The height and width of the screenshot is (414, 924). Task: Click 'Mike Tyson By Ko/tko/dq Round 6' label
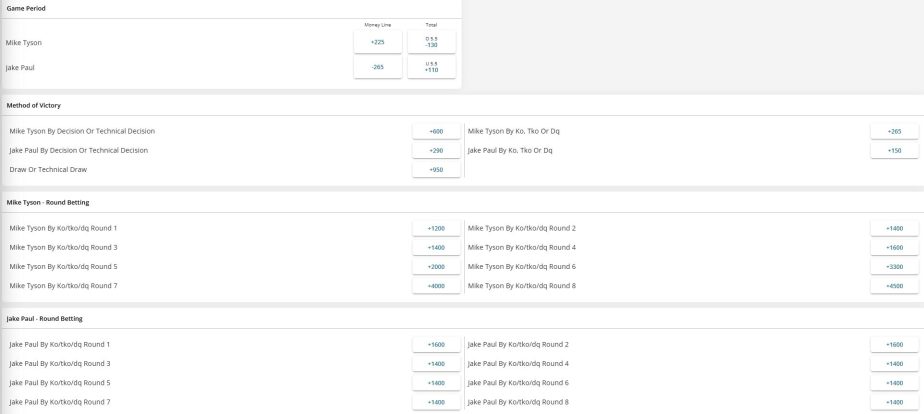point(522,267)
